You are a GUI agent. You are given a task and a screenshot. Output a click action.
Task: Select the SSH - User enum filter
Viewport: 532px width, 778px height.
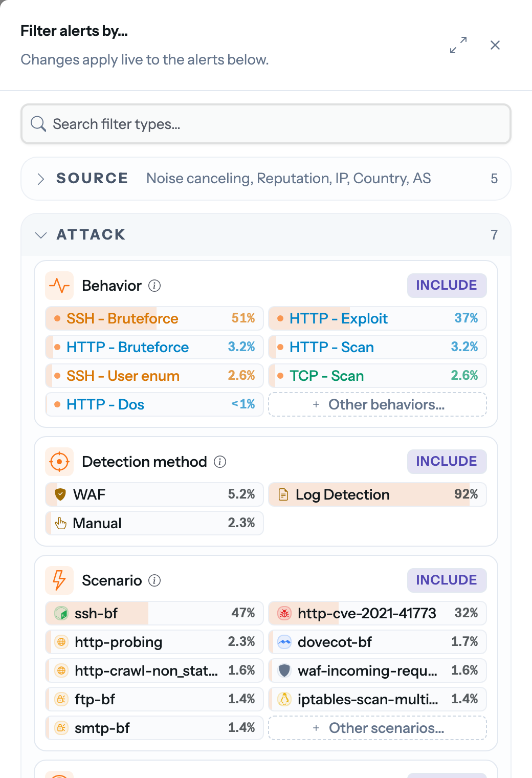[x=154, y=376]
